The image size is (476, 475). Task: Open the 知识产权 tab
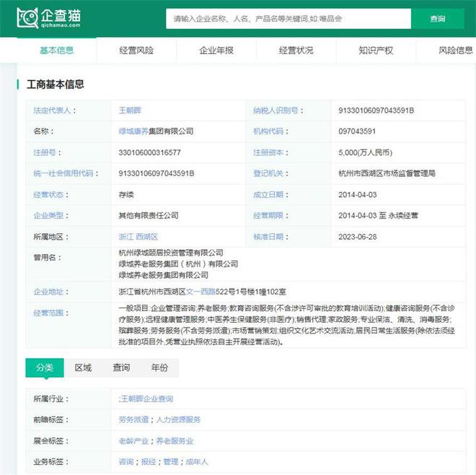376,50
